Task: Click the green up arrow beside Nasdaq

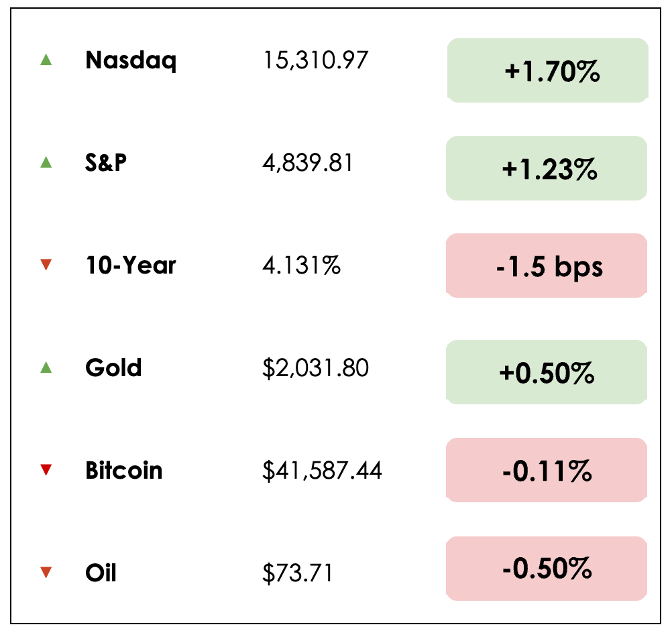Action: point(46,60)
